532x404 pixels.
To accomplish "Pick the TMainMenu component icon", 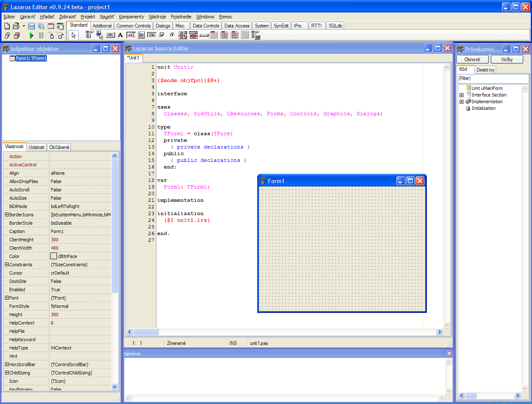I will (x=89, y=35).
